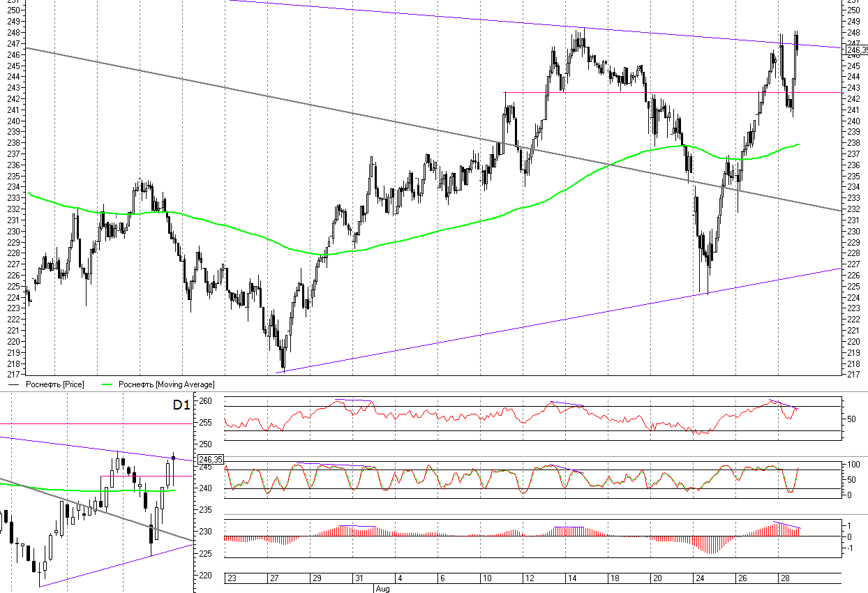Click date 14 on the time axis
Viewport: 868px width, 593px height.
click(x=572, y=578)
